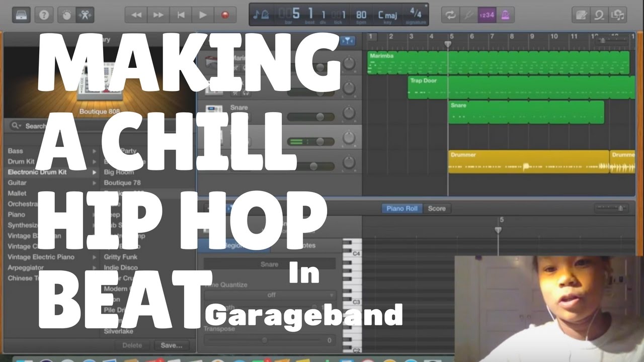Adjust the Marimba track pan knob
Viewport: 644px width, 362px height.
(349, 63)
